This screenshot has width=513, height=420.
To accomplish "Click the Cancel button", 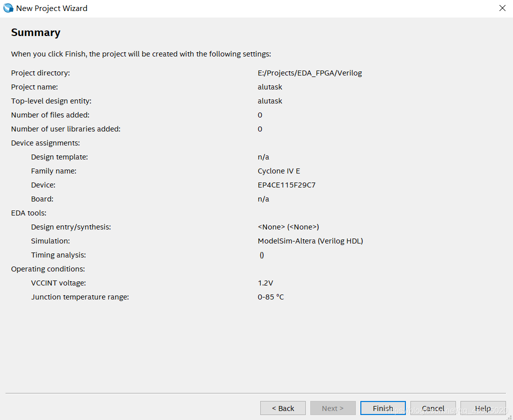I will click(x=432, y=408).
